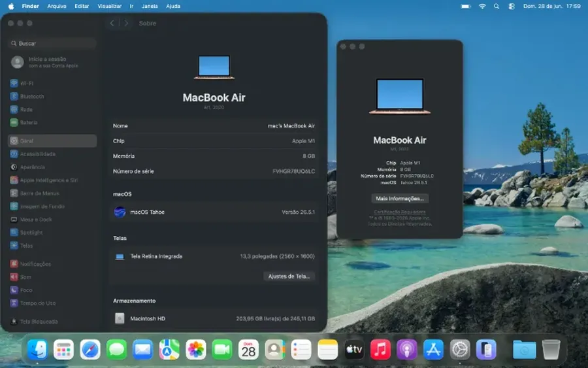Open Som settings in sidebar
Screen dimensions: 588x368
(52, 277)
